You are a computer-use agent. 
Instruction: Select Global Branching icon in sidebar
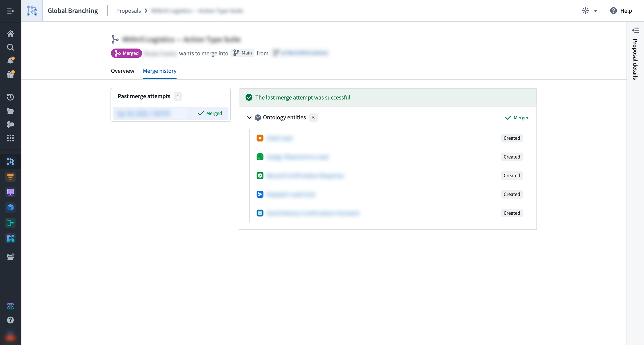[10, 162]
